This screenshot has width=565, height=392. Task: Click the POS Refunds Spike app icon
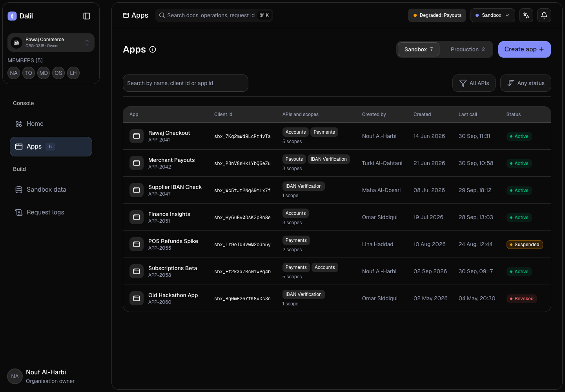137,244
